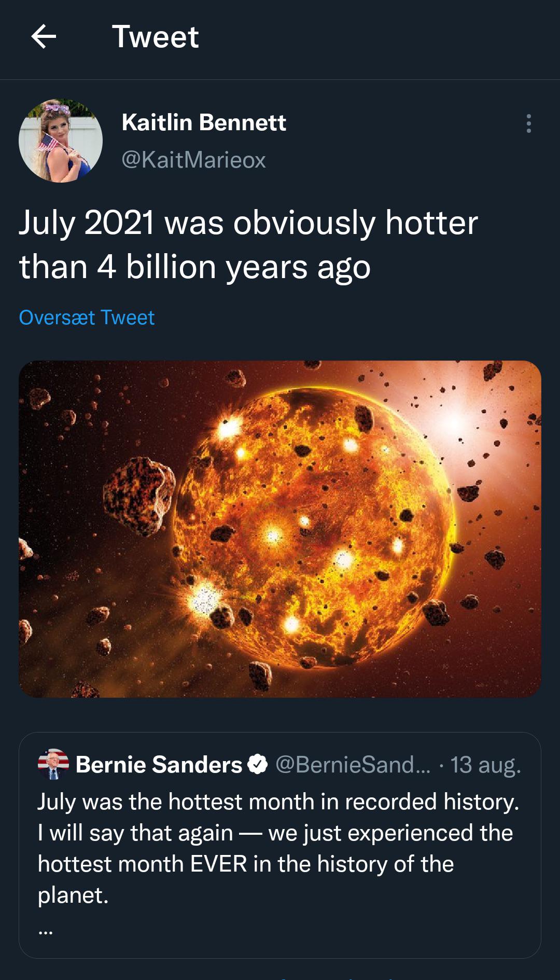This screenshot has width=560, height=980.
Task: Tap the back arrow
Action: [44, 37]
